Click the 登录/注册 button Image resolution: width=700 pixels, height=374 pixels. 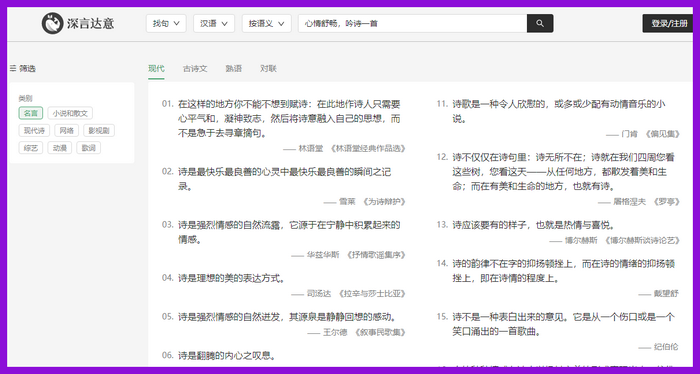(669, 23)
